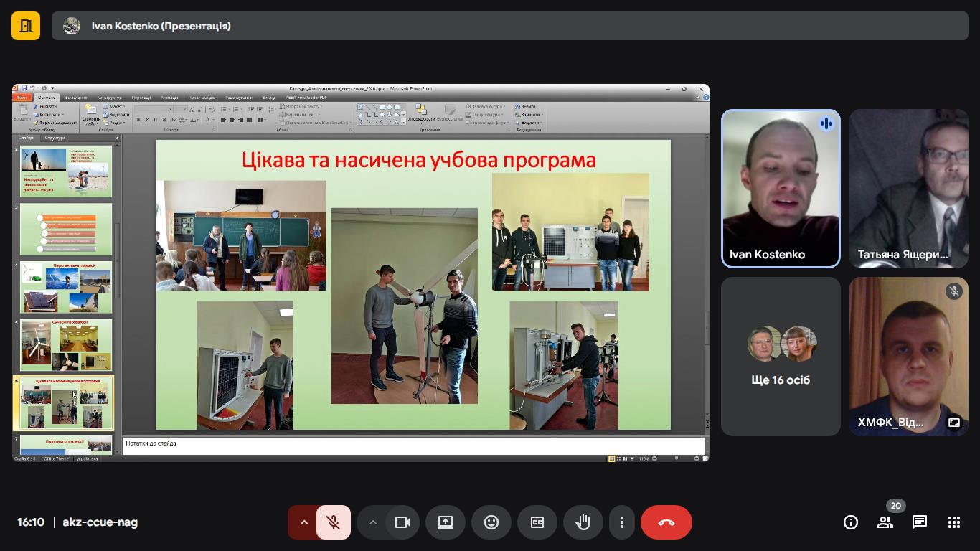Adjust the PowerPoint zoom slider
This screenshot has height=551, width=980.
tap(676, 458)
